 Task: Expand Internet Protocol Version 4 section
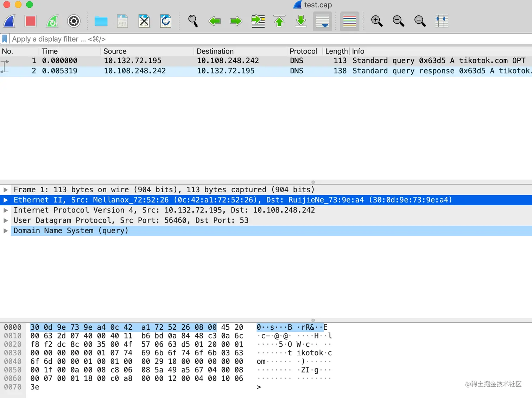tap(6, 210)
